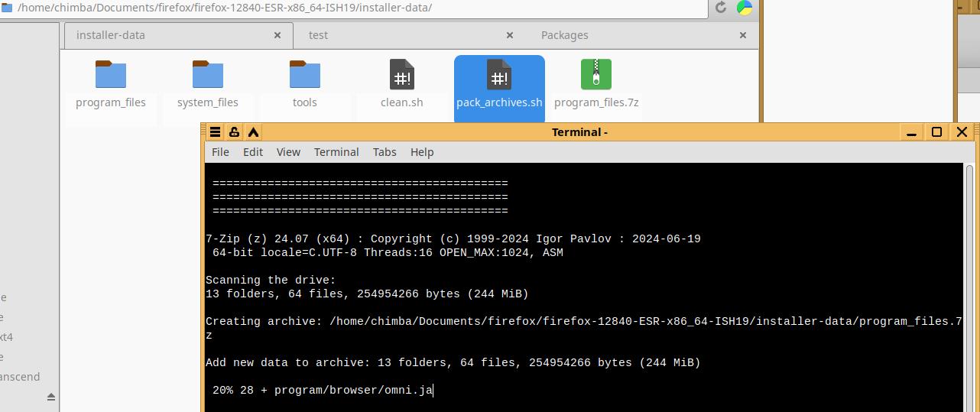Click the 7-Zip copyright line in terminal
Image resolution: width=980 pixels, height=412 pixels.
coord(453,238)
